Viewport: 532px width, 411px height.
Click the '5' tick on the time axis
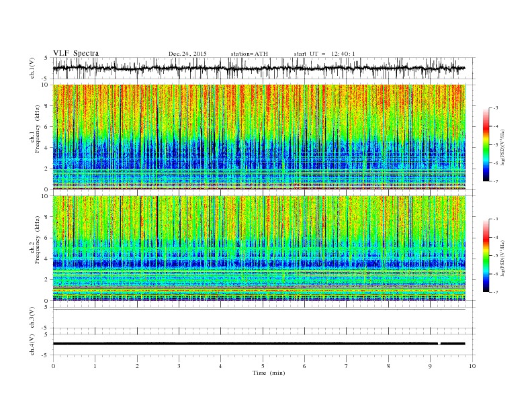tap(263, 366)
